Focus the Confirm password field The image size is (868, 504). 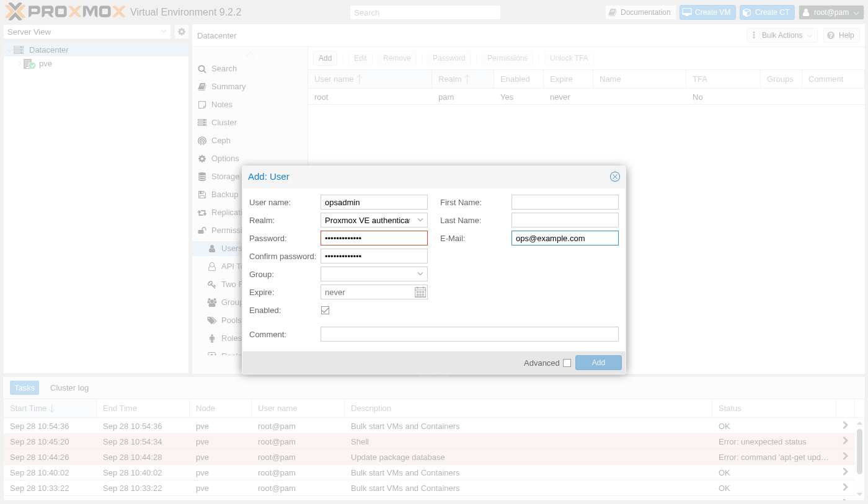(x=374, y=256)
